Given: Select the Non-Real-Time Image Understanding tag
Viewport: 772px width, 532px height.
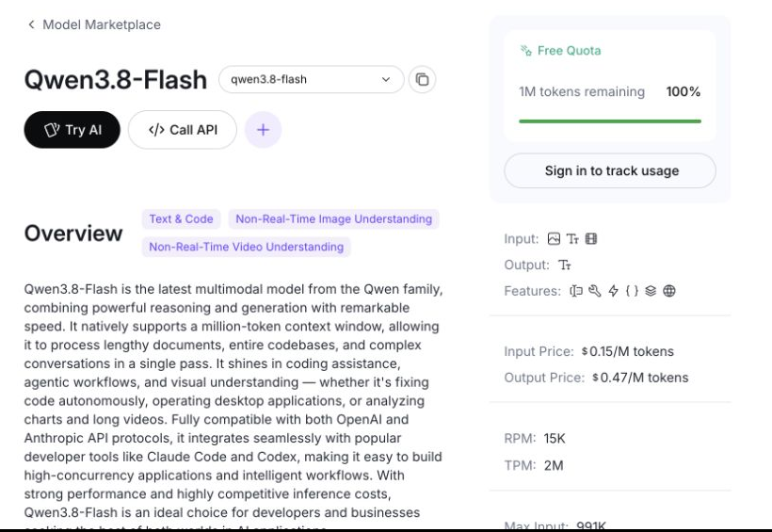Looking at the screenshot, I should tap(334, 219).
